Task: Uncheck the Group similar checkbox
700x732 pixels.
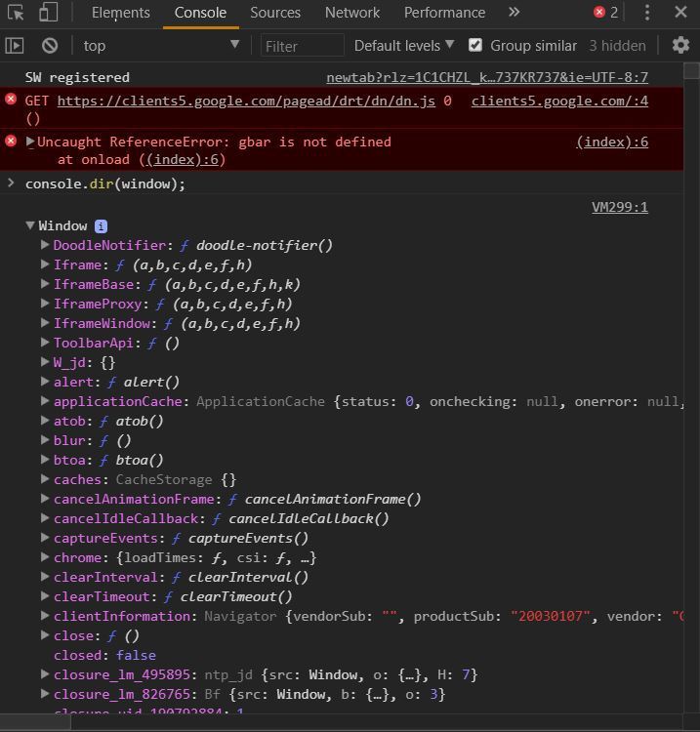Action: (475, 45)
